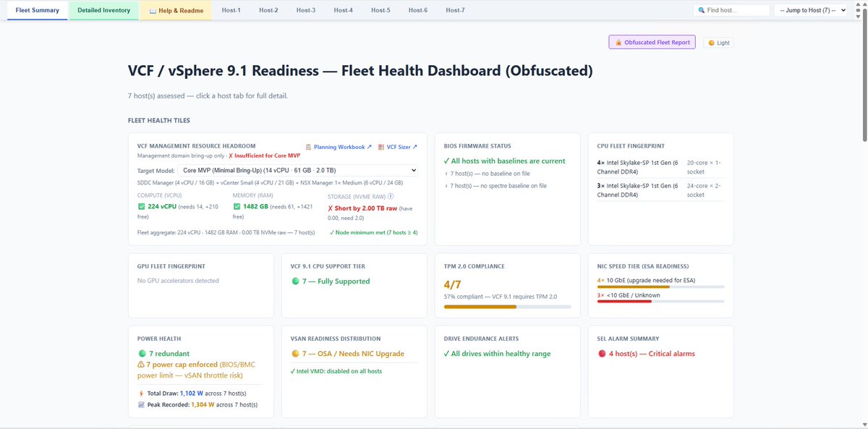Click the sun icon on the Light button
Image resolution: width=868 pixels, height=429 pixels.
tap(711, 43)
